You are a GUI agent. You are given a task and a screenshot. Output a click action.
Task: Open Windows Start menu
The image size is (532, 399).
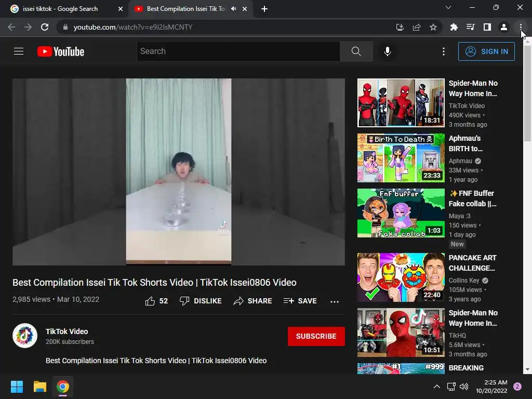click(17, 387)
